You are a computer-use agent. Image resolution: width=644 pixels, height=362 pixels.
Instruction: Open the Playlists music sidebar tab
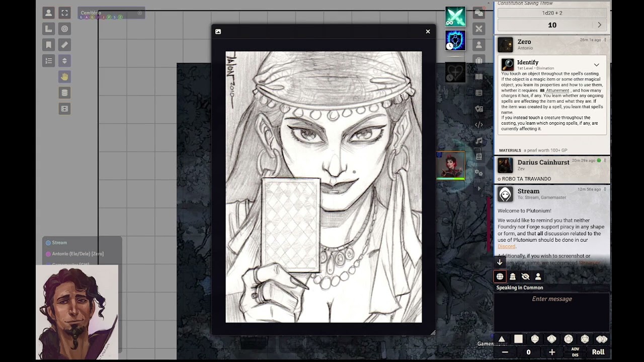point(479,141)
